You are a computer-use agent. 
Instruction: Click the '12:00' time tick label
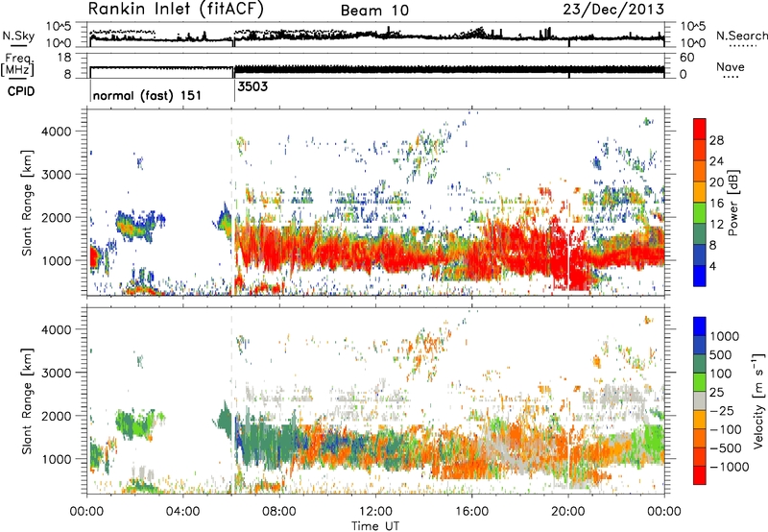click(x=375, y=512)
